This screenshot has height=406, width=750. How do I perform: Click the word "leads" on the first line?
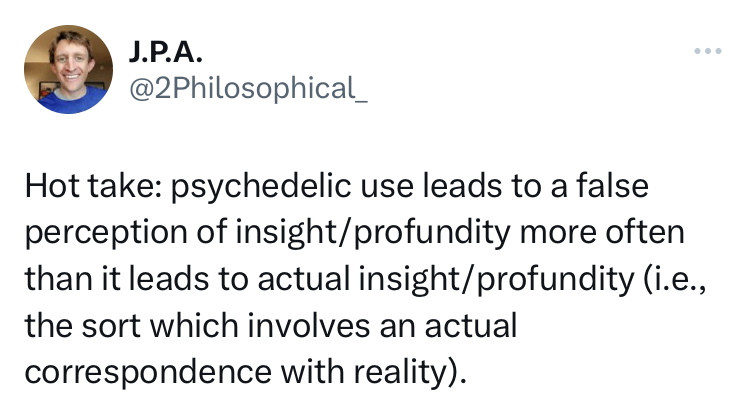tap(413, 187)
